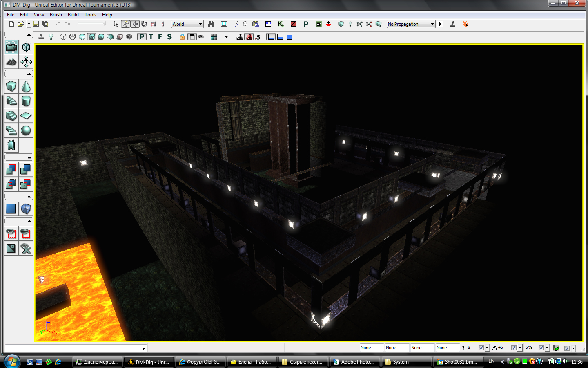
Task: Open the System folder taskbar button
Action: pos(406,362)
